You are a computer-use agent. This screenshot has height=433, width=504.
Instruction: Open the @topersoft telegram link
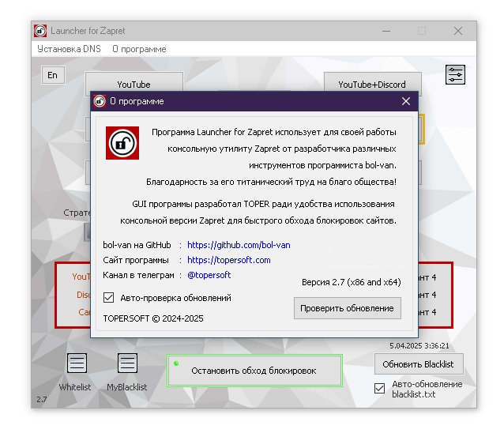click(209, 275)
